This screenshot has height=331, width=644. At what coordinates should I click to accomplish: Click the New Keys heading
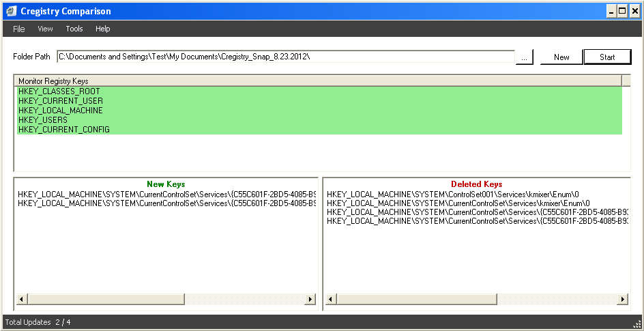coord(166,184)
